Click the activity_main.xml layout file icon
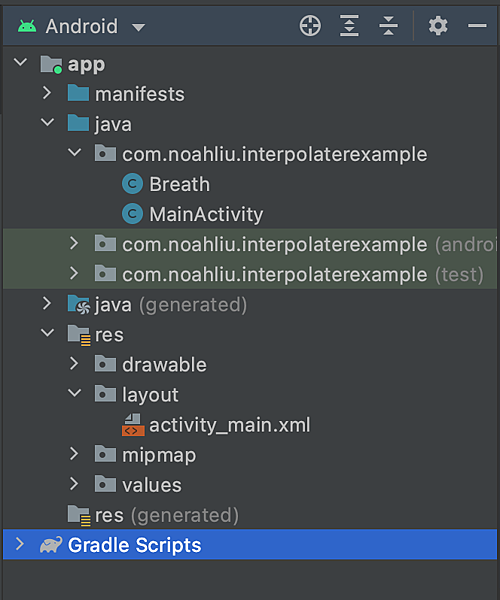500x600 pixels. (133, 425)
